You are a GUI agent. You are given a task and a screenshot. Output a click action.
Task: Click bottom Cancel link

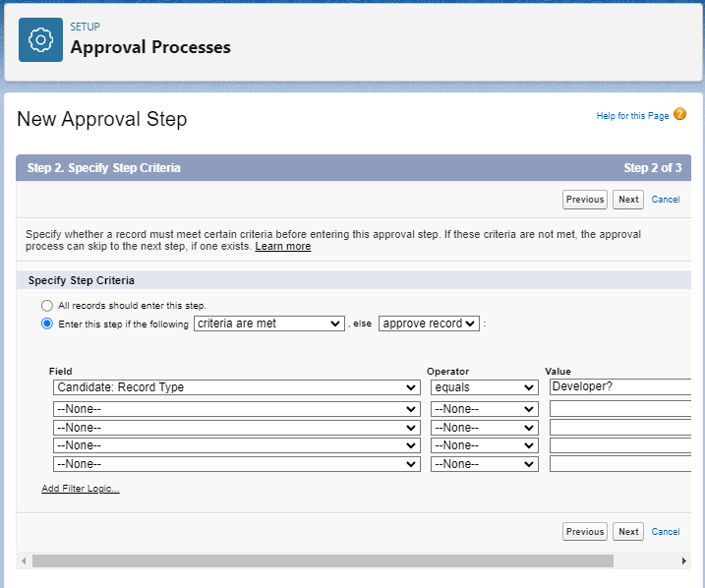tap(666, 532)
